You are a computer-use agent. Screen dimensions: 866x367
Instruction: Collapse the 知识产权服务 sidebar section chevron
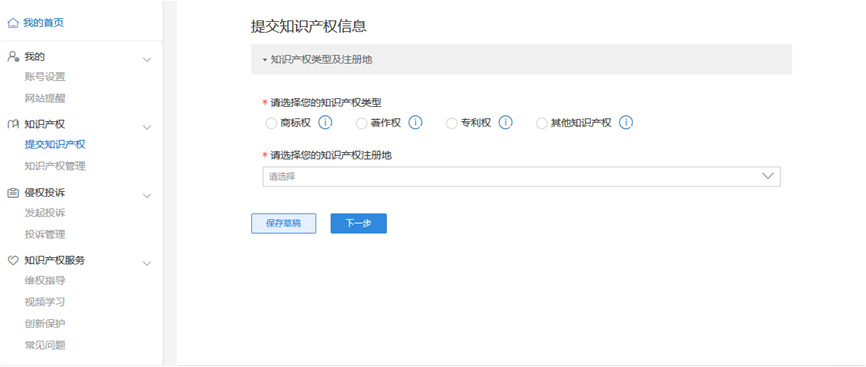click(147, 264)
